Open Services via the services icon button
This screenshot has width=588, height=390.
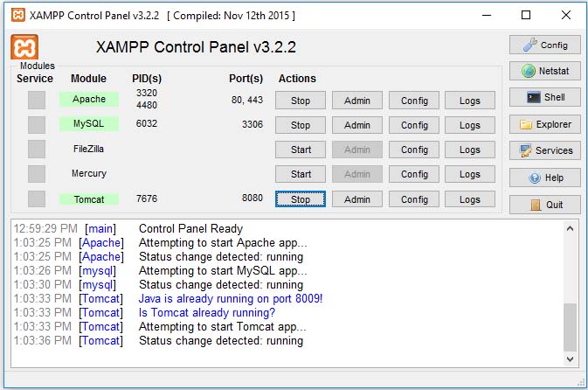pyautogui.click(x=545, y=150)
